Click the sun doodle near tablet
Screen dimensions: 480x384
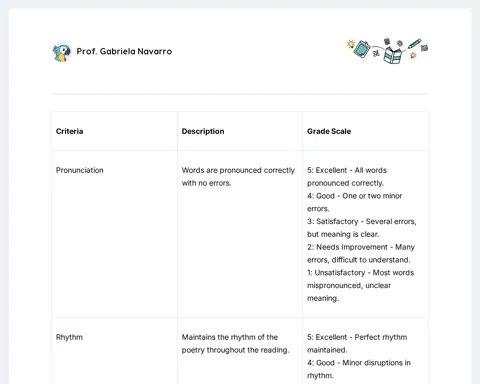point(350,44)
